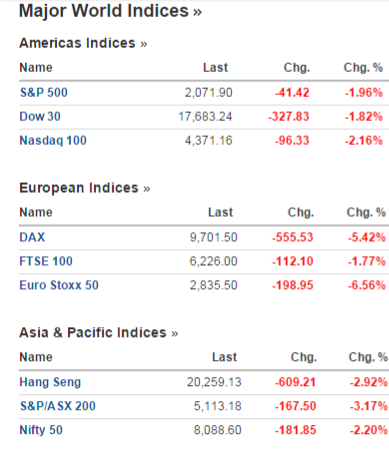Select the S&P/ASX 200 index link
Image resolution: width=389 pixels, height=459 pixels.
pyautogui.click(x=58, y=406)
